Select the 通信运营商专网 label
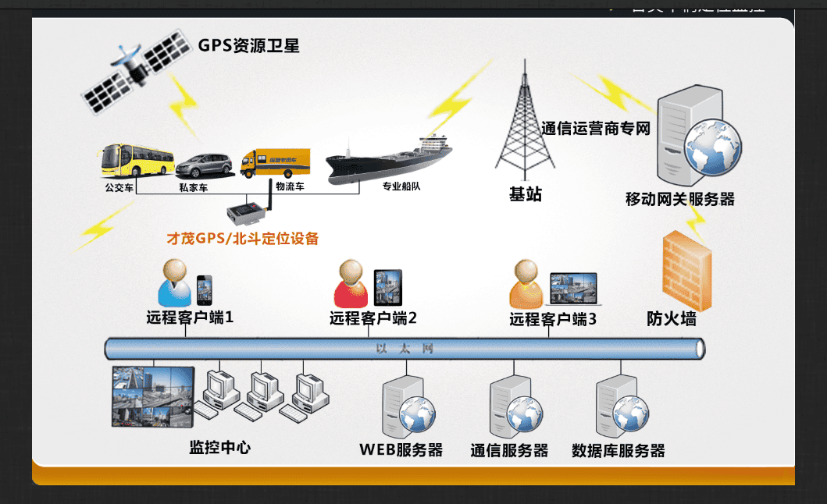Image resolution: width=827 pixels, height=504 pixels. (595, 128)
